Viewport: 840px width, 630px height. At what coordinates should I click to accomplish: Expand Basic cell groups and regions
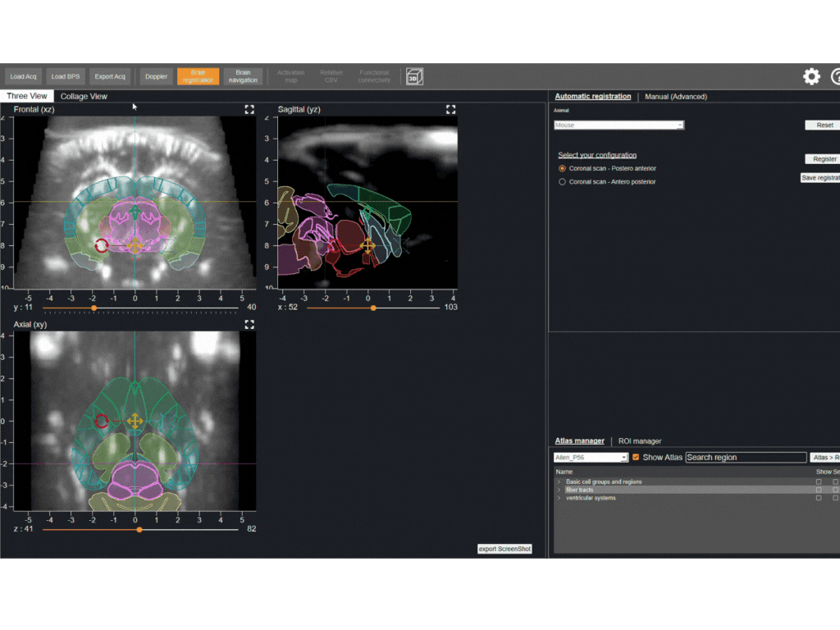(559, 482)
